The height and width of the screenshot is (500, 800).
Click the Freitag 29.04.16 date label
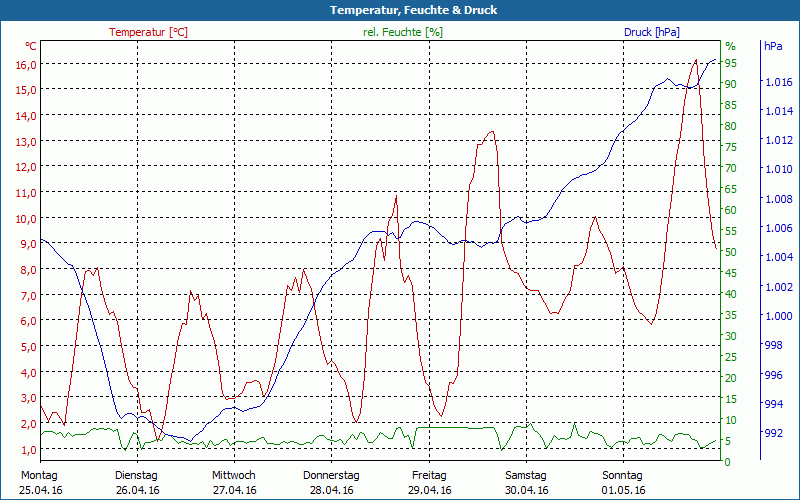coord(428,482)
